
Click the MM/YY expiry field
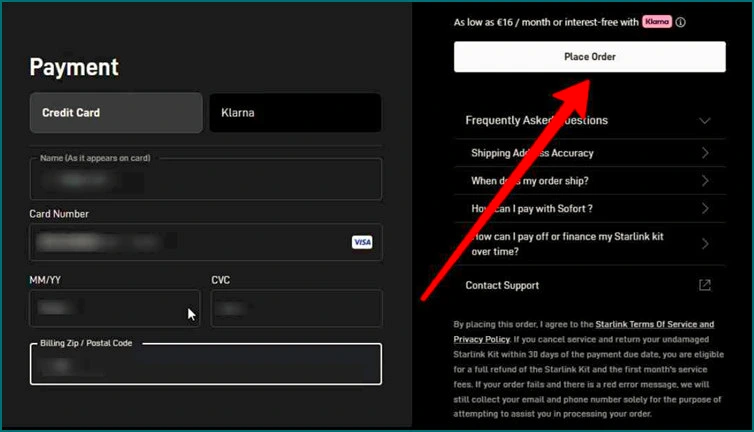(x=115, y=308)
